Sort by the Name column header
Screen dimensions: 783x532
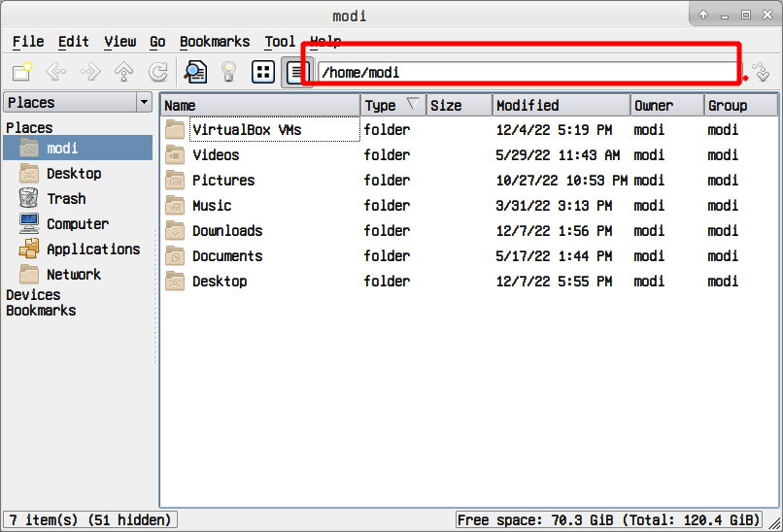point(260,105)
